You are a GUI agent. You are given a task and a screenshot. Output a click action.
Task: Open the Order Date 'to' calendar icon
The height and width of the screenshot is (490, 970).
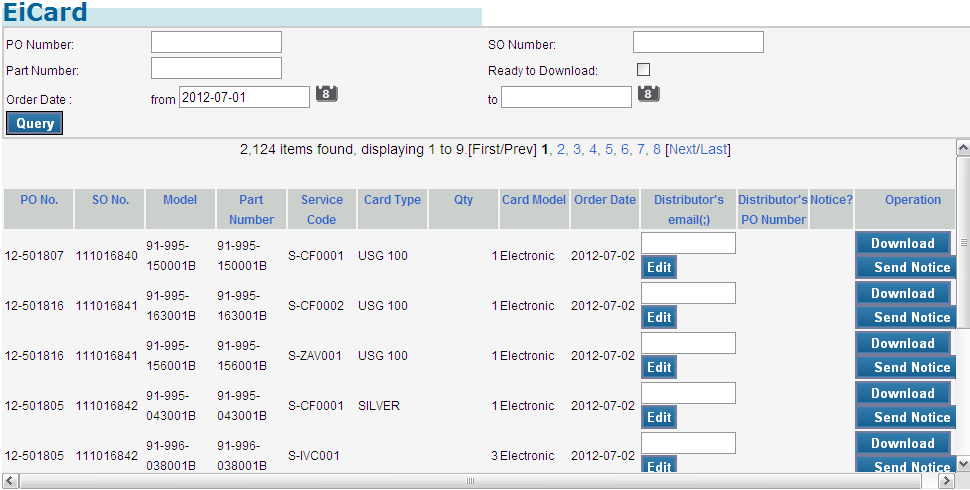pos(649,94)
